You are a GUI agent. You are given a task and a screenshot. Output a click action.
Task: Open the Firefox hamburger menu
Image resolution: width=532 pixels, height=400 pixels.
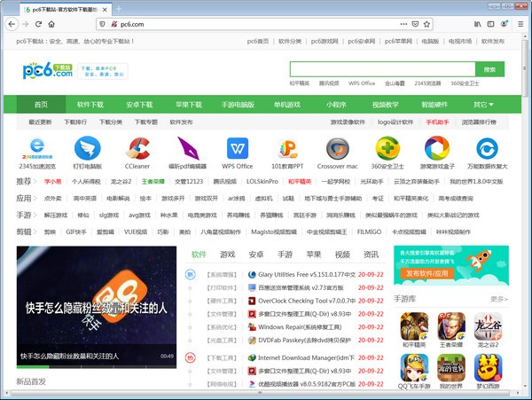point(520,24)
